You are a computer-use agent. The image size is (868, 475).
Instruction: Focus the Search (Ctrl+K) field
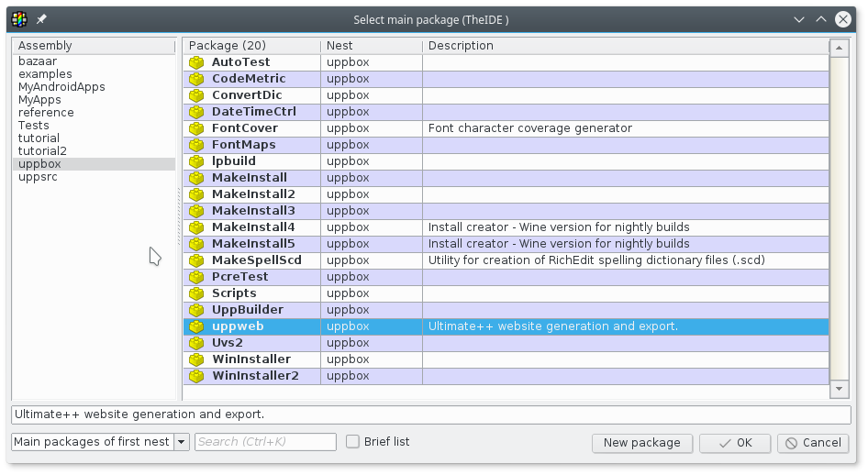coord(265,442)
